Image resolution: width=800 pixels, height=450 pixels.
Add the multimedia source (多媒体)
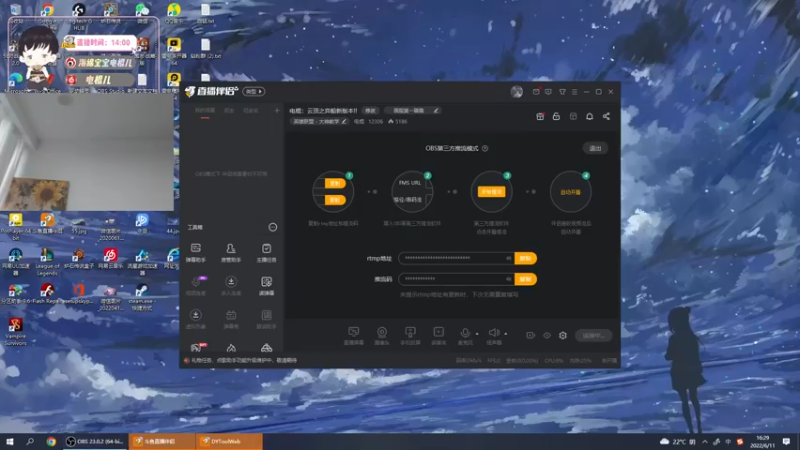pyautogui.click(x=439, y=336)
